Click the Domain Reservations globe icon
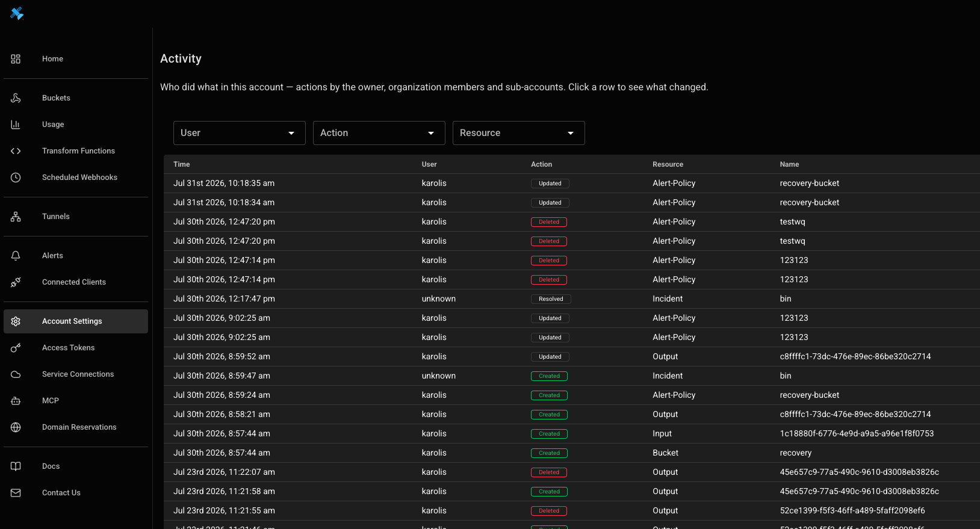980x529 pixels. click(16, 427)
